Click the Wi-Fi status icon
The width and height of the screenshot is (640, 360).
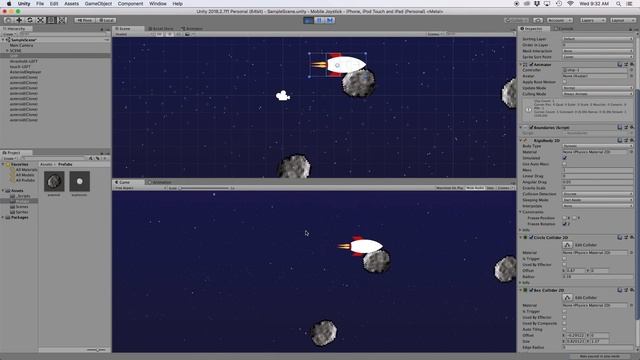tap(570, 4)
